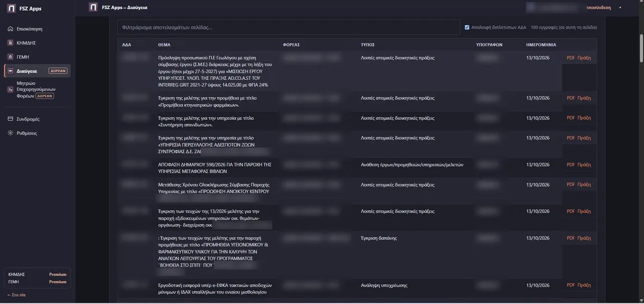
Task: Click the Διαύγεια eye icon in sidebar
Action: click(11, 71)
